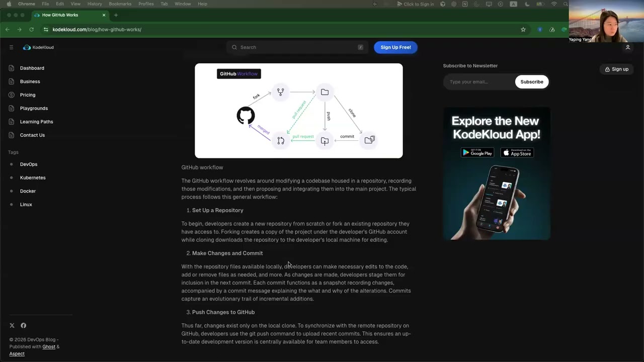Open the Profiles menu

pos(146,4)
